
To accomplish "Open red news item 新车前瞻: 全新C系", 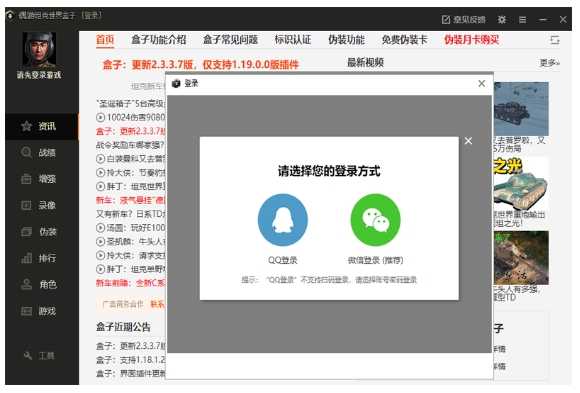I will click(131, 283).
